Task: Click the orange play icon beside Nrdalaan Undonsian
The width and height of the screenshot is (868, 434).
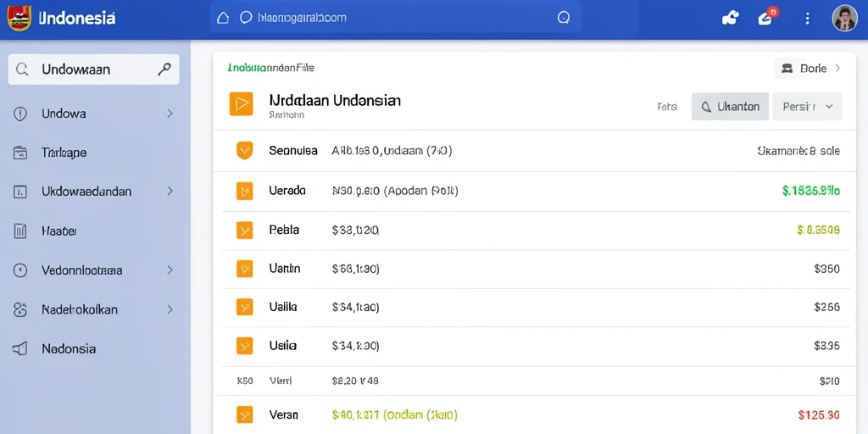Action: [x=241, y=103]
